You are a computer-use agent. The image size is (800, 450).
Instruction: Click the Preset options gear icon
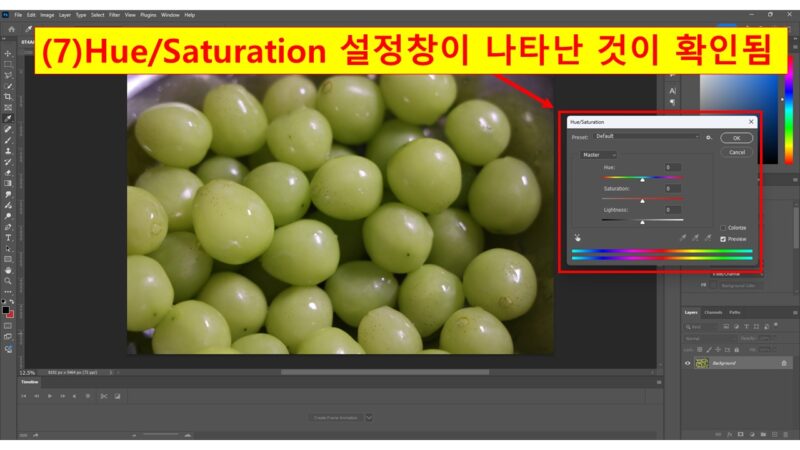coord(709,137)
